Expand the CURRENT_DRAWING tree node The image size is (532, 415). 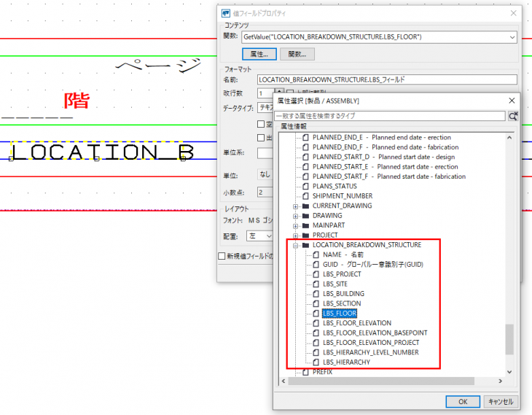[x=296, y=206]
